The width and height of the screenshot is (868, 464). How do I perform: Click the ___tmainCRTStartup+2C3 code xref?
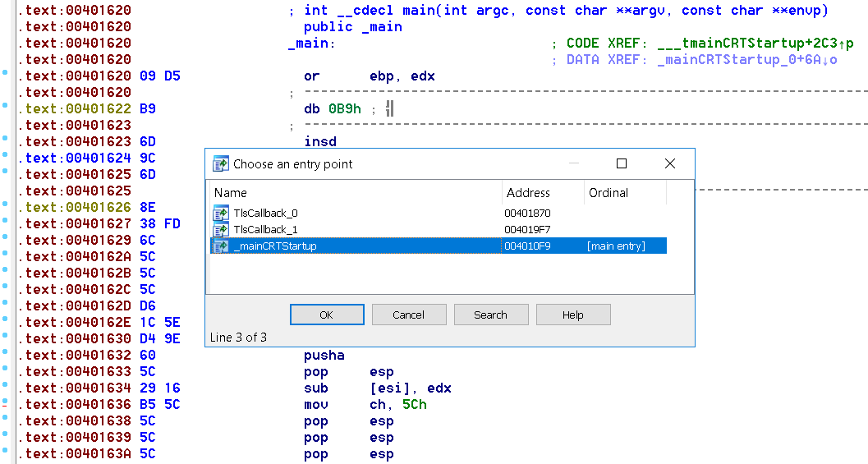tap(755, 44)
